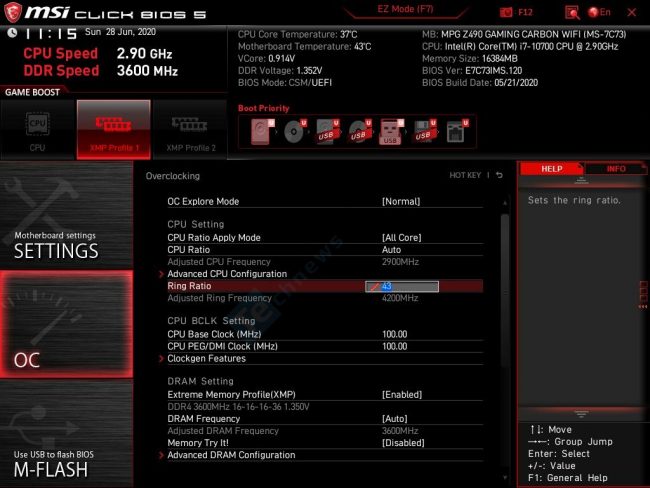Select the Ring Ratio row label

(x=189, y=286)
